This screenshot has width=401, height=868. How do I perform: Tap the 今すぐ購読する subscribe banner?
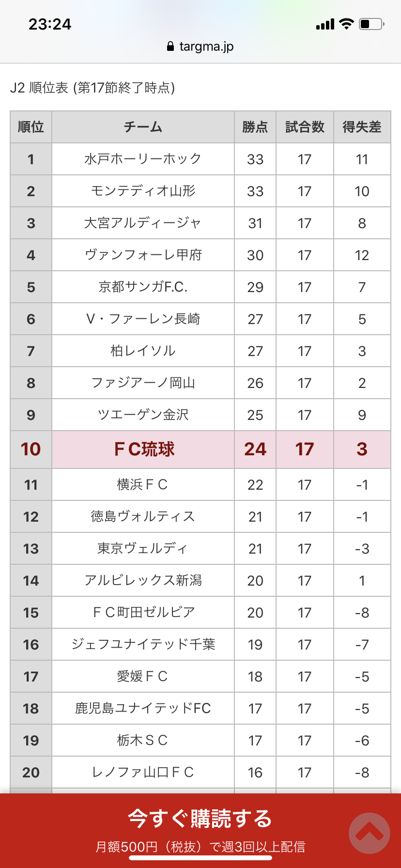[x=200, y=819]
